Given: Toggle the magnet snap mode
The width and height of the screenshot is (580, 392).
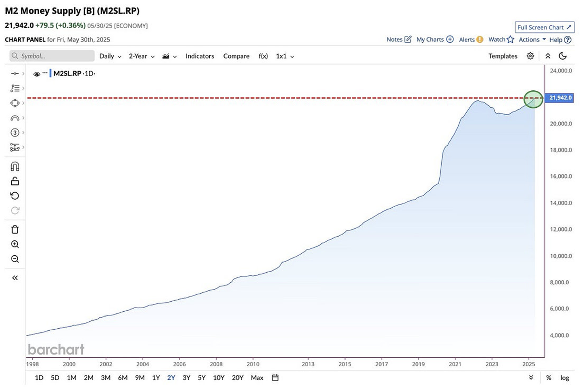Looking at the screenshot, I should pos(15,167).
